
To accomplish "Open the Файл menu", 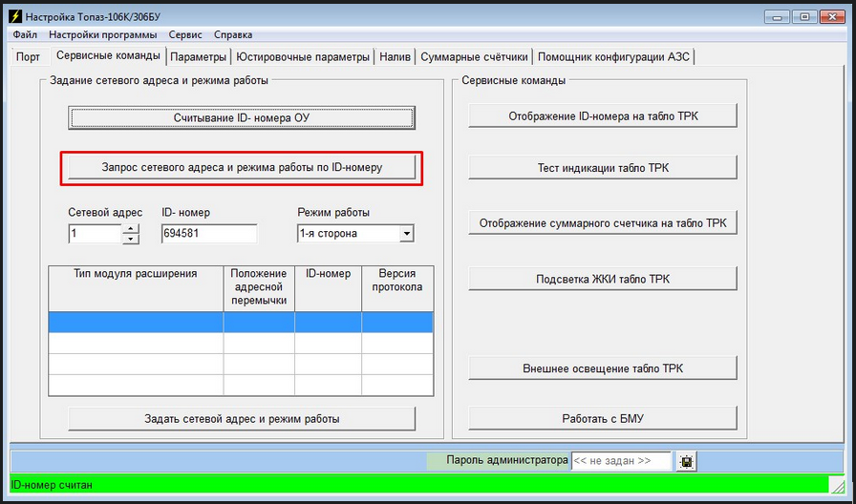I will [25, 35].
